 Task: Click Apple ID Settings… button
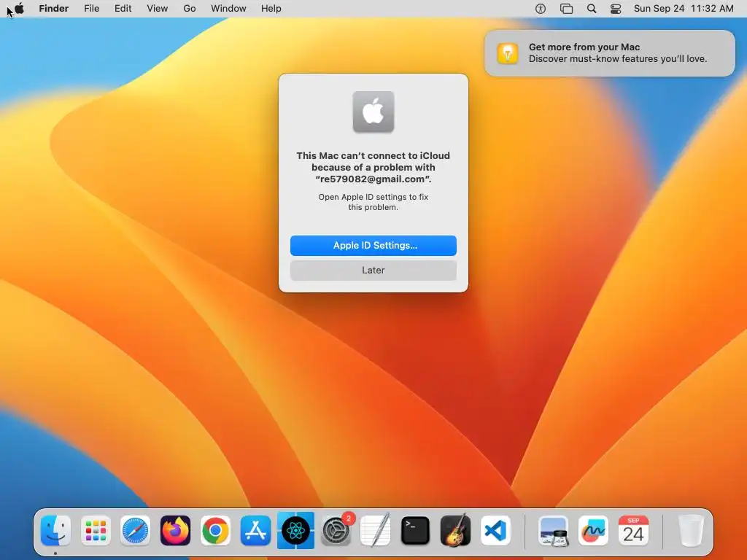tap(373, 245)
